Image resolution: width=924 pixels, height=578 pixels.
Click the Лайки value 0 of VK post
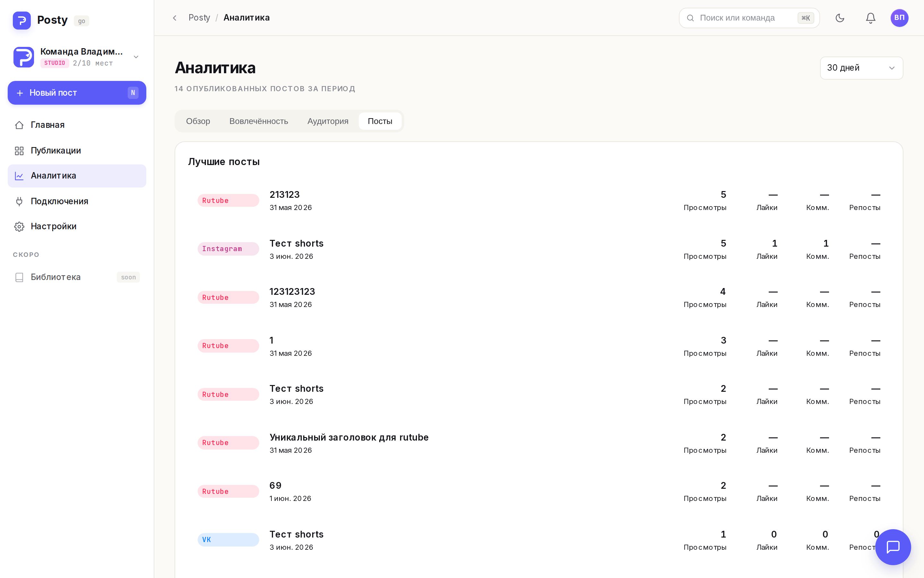pyautogui.click(x=774, y=534)
